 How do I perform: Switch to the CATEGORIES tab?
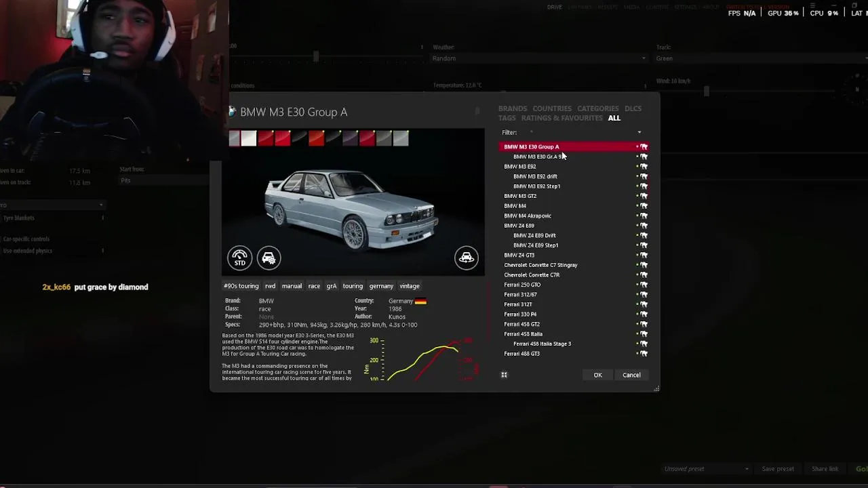tap(598, 108)
